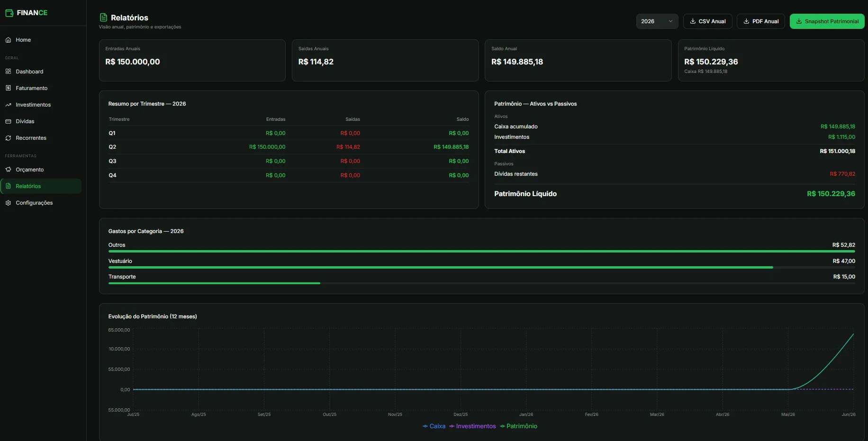Select the Relatórios menu item
868x441 pixels.
pyautogui.click(x=41, y=186)
